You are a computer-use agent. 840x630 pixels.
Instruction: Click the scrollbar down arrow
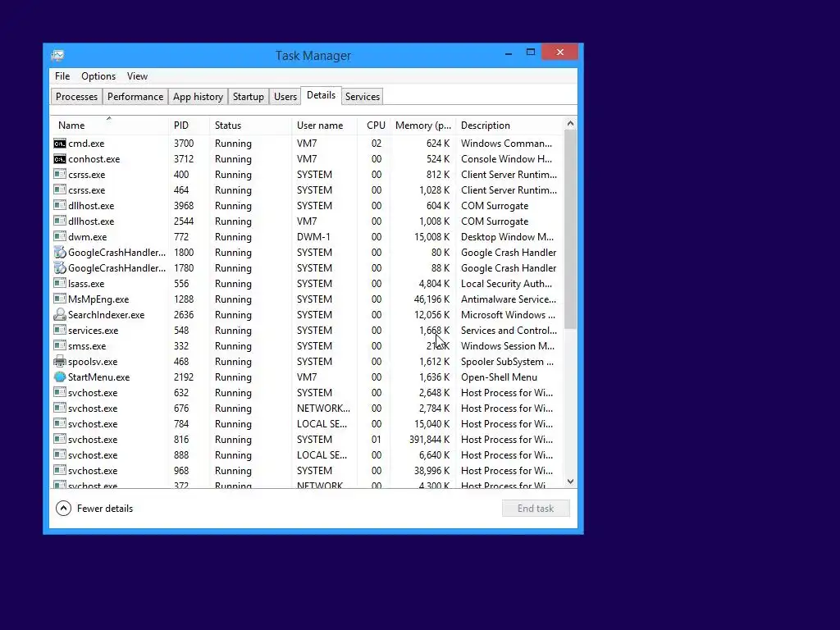571,482
